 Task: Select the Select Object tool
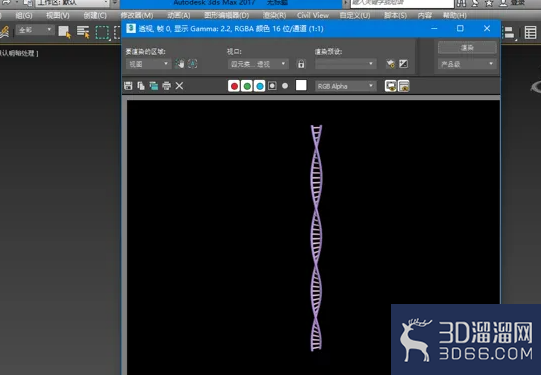(x=65, y=32)
